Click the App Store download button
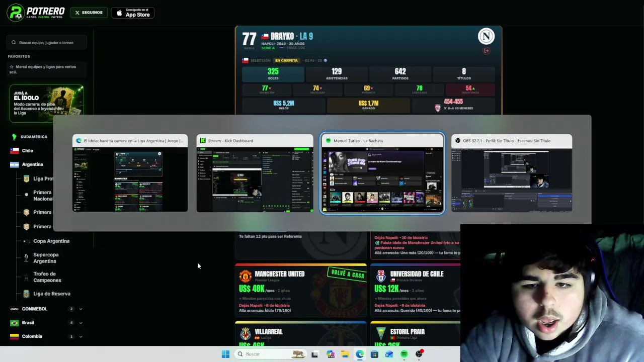 pyautogui.click(x=133, y=13)
